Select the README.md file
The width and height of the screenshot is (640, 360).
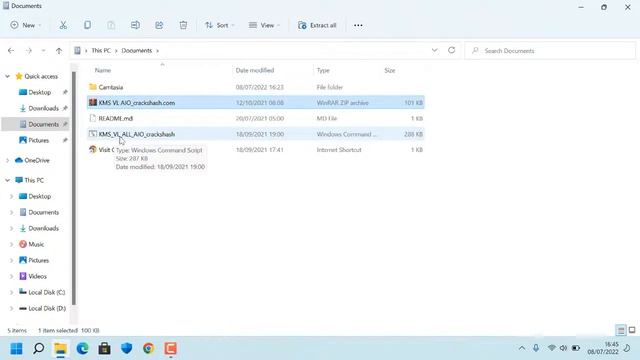click(256, 118)
